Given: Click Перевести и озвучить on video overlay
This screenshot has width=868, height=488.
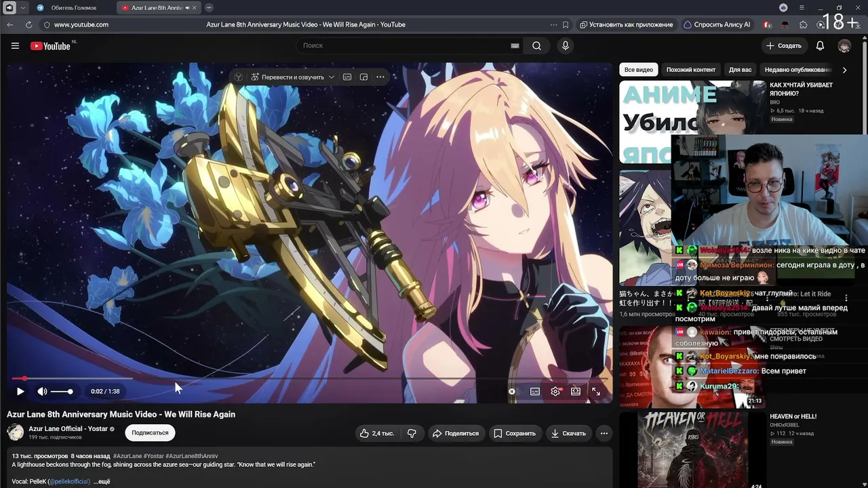Looking at the screenshot, I should tap(287, 77).
